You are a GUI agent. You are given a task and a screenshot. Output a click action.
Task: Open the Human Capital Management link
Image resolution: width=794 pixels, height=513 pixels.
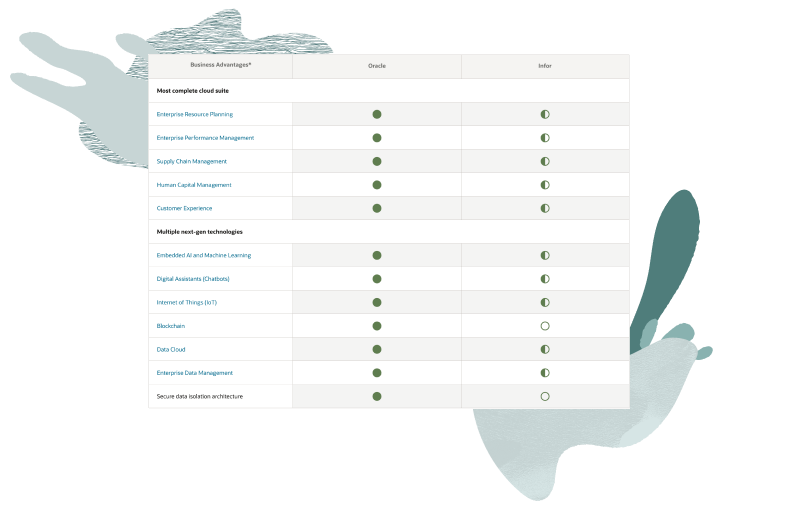coord(194,185)
